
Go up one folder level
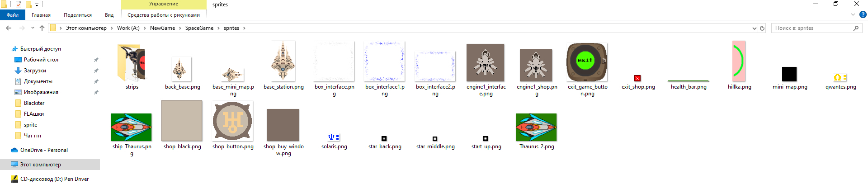pos(42,28)
